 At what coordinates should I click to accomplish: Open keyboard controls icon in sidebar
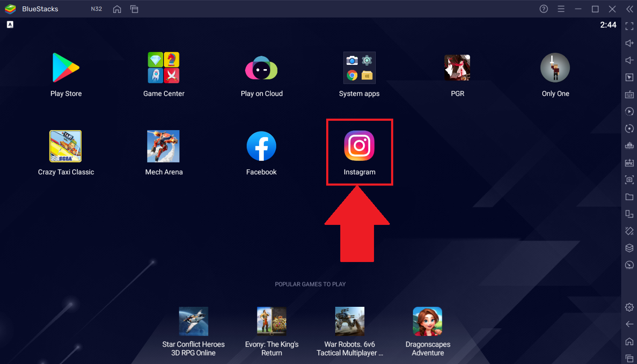tap(629, 94)
